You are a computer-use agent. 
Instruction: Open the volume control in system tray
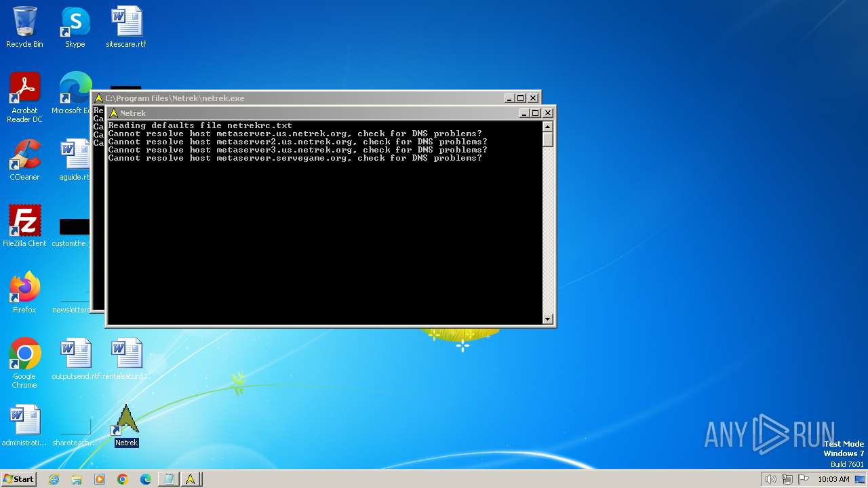[x=770, y=479]
